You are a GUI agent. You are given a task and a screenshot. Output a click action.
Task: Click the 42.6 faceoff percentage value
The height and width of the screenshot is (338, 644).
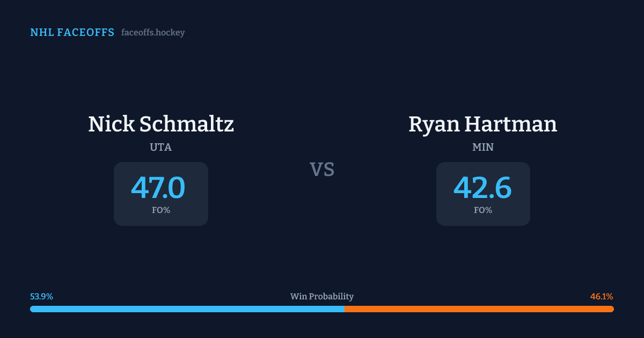[x=482, y=188]
